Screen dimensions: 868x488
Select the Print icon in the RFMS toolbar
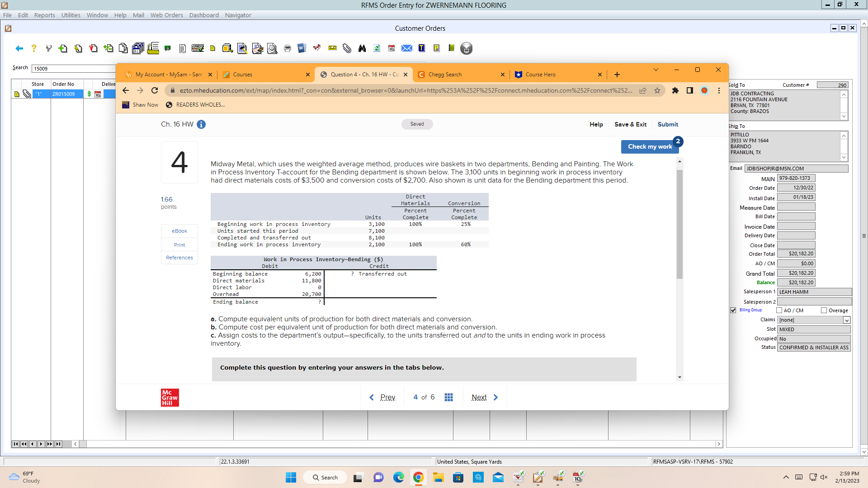click(287, 48)
